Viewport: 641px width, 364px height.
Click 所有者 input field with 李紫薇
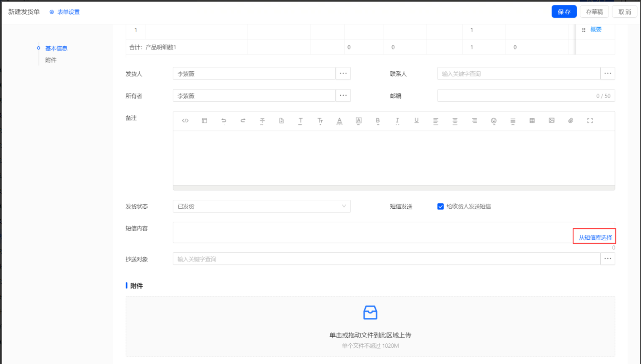254,96
